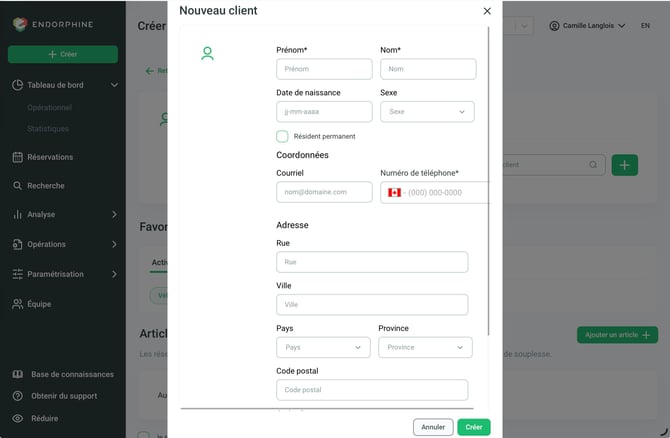Click the user profile icon

[x=554, y=26]
